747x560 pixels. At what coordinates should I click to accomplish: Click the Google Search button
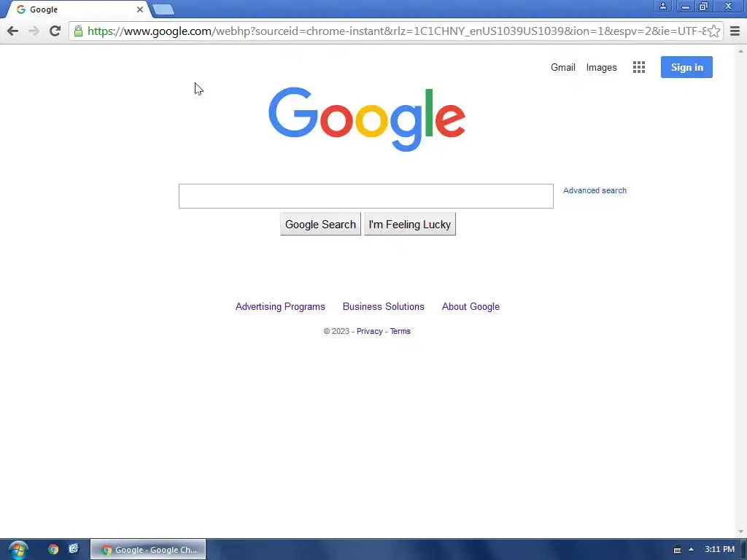click(320, 225)
